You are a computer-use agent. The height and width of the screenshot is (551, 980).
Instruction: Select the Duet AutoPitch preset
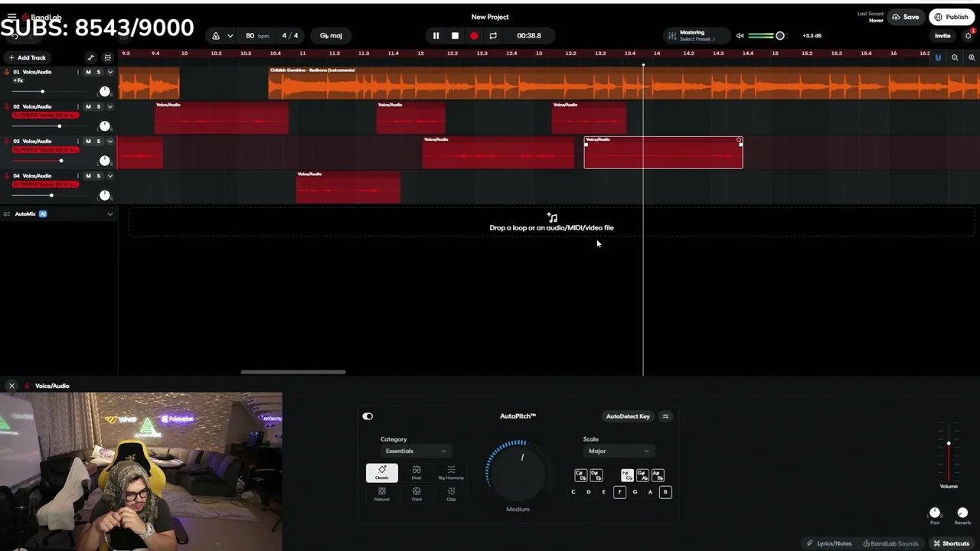(416, 473)
